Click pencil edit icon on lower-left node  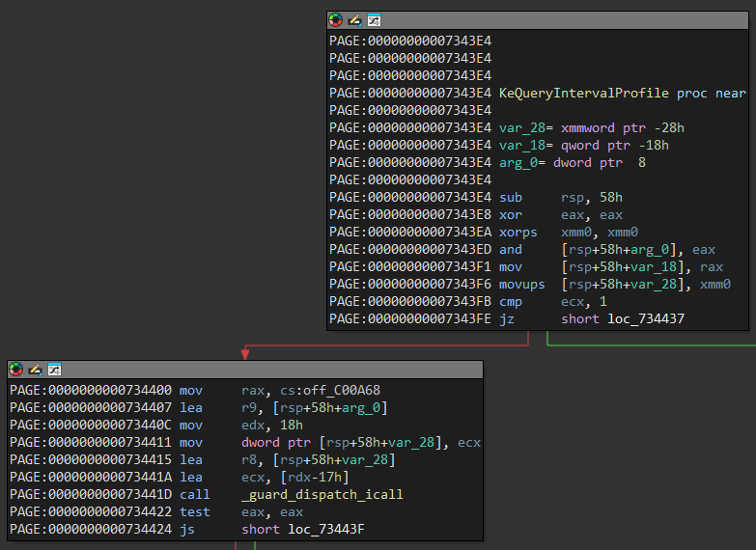[x=35, y=370]
